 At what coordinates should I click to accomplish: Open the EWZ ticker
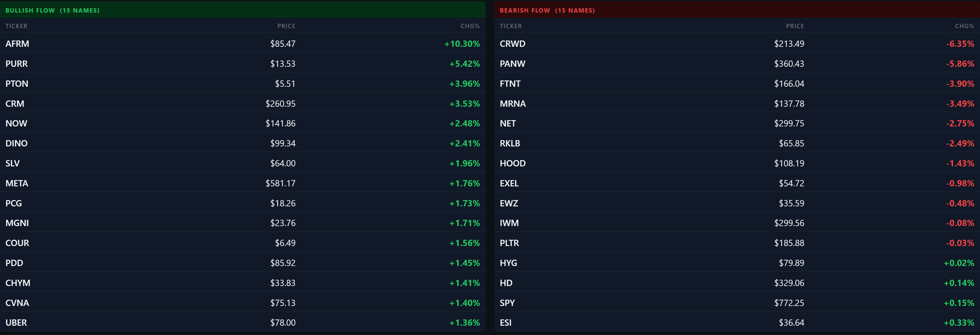[509, 203]
